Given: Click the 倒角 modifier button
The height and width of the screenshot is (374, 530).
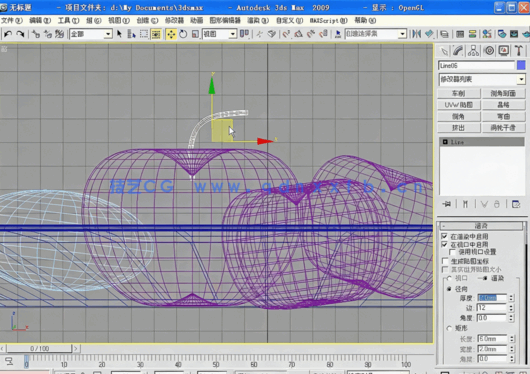Looking at the screenshot, I should tap(459, 116).
